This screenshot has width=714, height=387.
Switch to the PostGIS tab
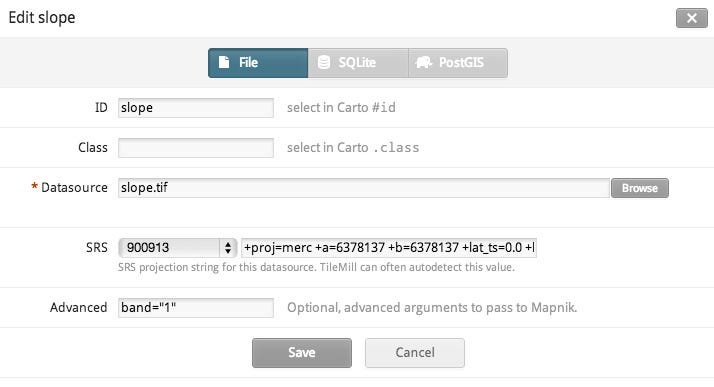pos(458,63)
